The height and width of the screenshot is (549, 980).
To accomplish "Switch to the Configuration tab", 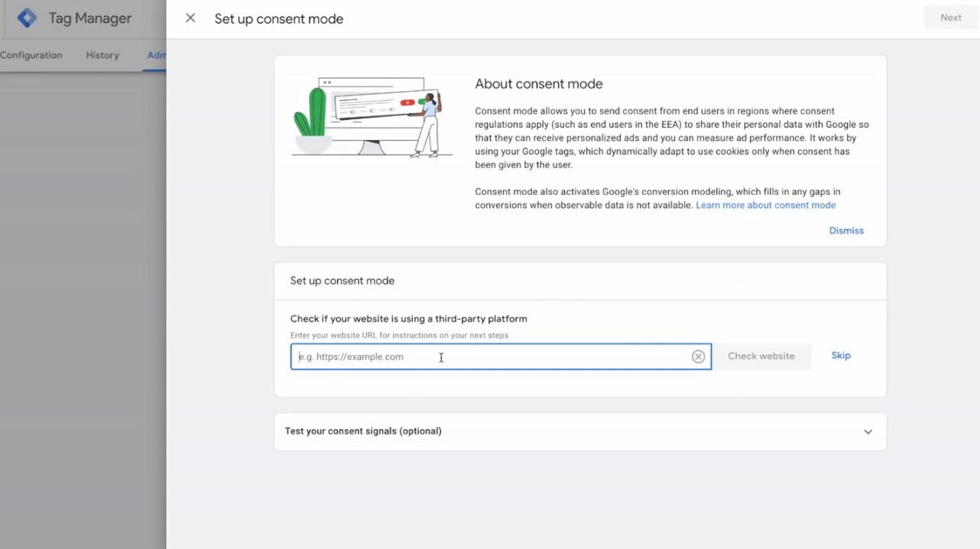I will click(31, 55).
